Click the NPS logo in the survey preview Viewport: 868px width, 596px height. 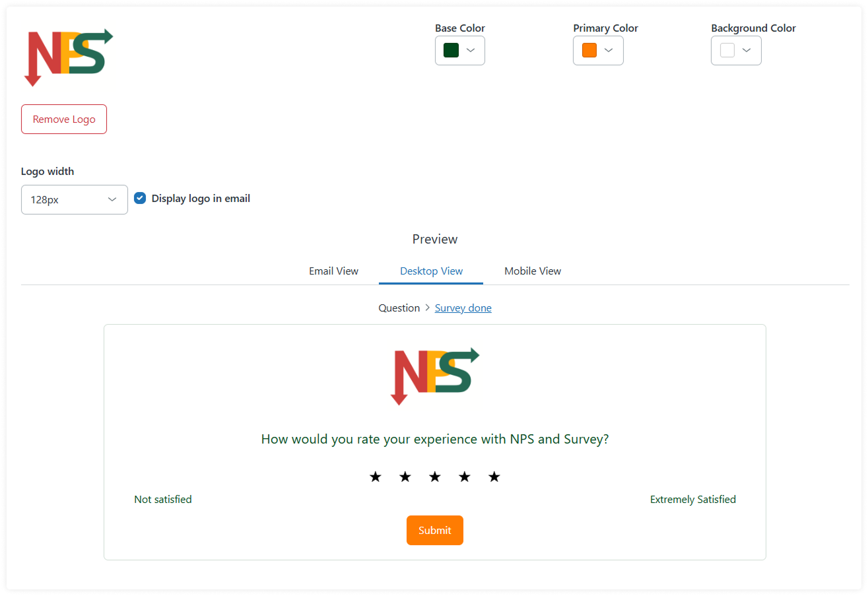434,378
